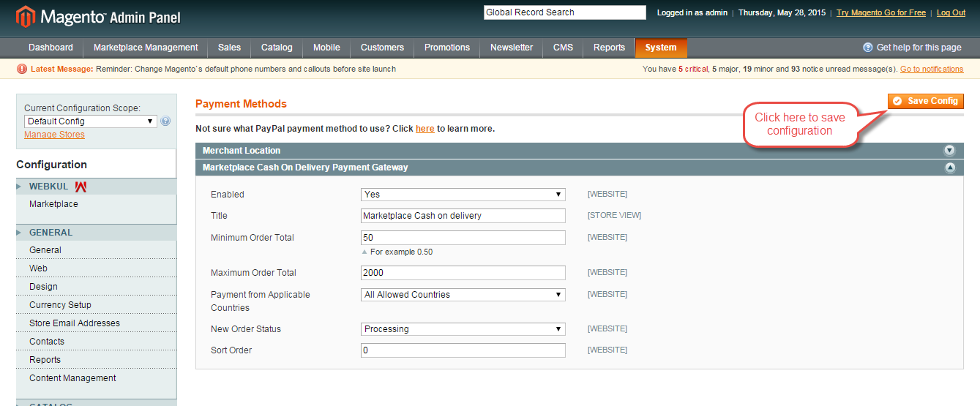The height and width of the screenshot is (406, 980).
Task: Click the Magento logo in header
Action: [x=98, y=17]
